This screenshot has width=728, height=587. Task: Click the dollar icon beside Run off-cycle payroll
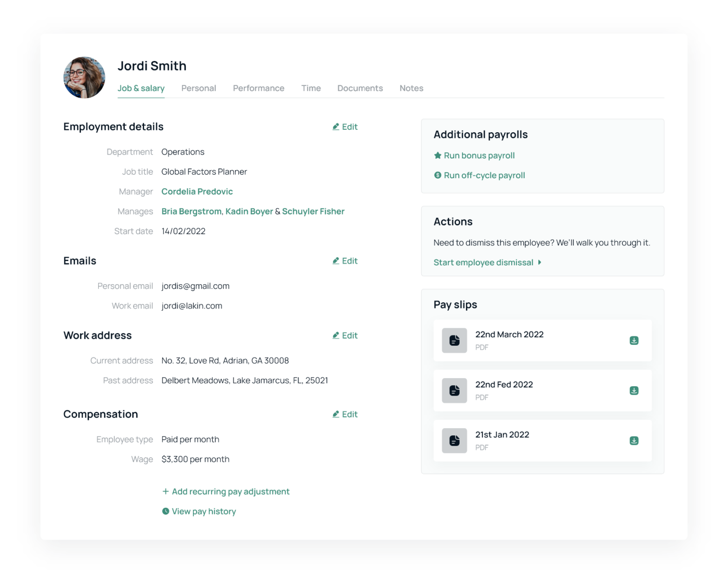(437, 175)
